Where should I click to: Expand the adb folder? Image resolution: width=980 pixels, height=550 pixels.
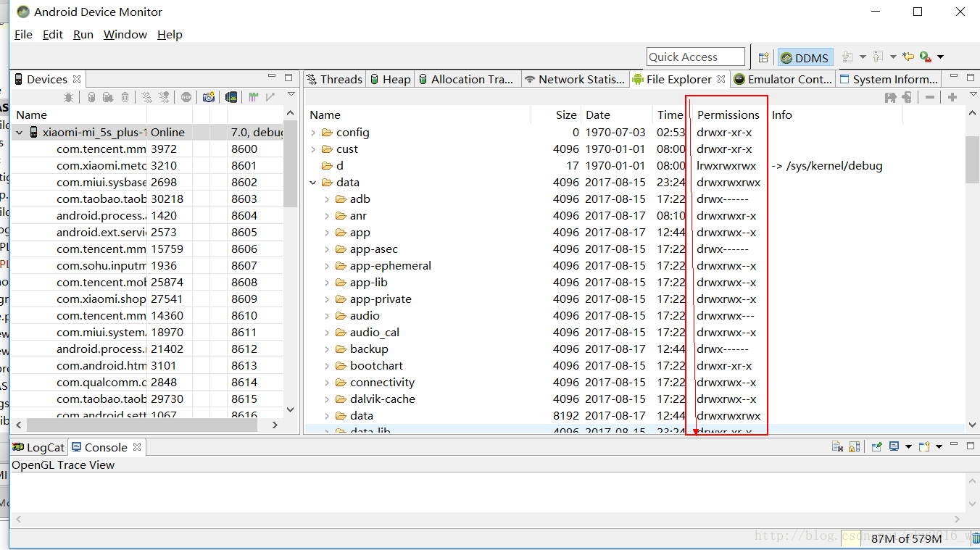327,199
